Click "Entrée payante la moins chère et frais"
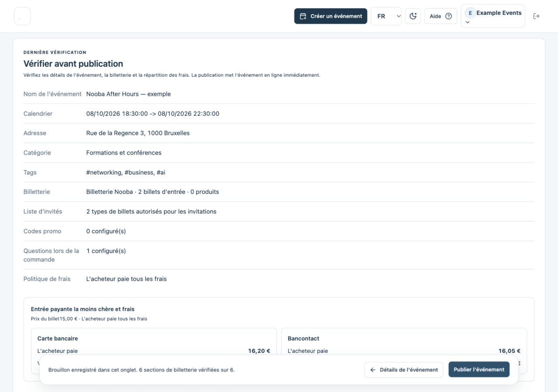The width and height of the screenshot is (558, 392). point(83,309)
